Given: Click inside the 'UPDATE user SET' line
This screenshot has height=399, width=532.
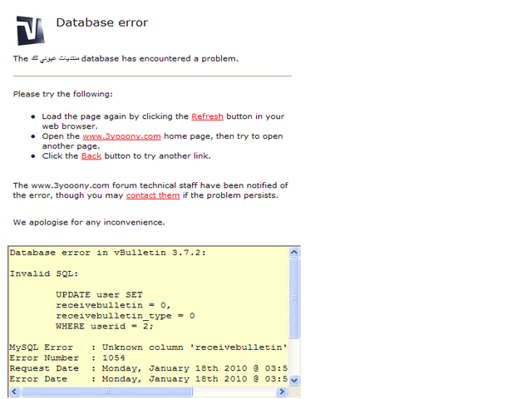Looking at the screenshot, I should tap(99, 294).
